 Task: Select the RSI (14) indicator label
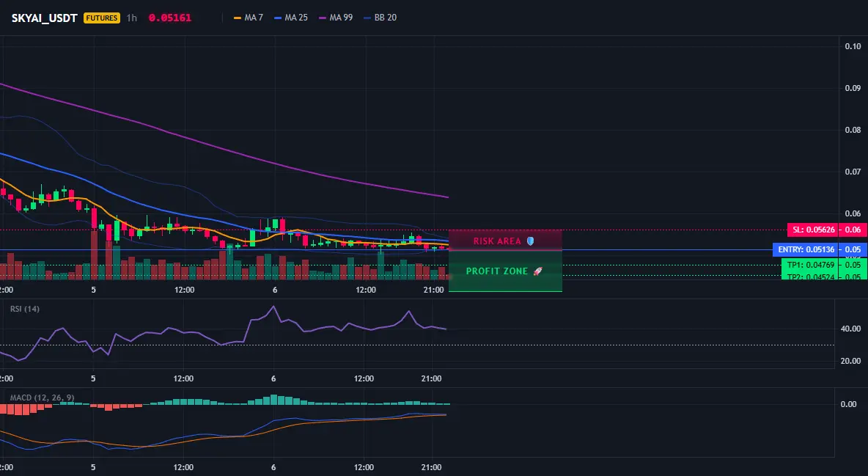click(x=25, y=309)
